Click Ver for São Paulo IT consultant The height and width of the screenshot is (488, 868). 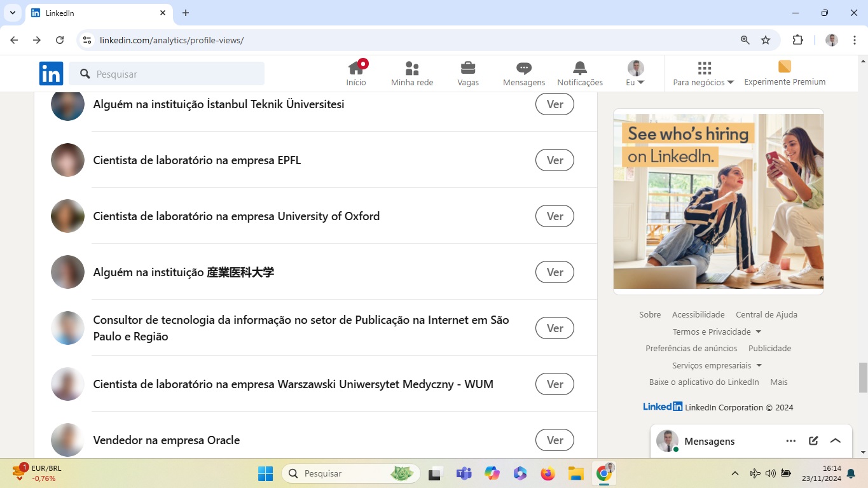tap(555, 328)
